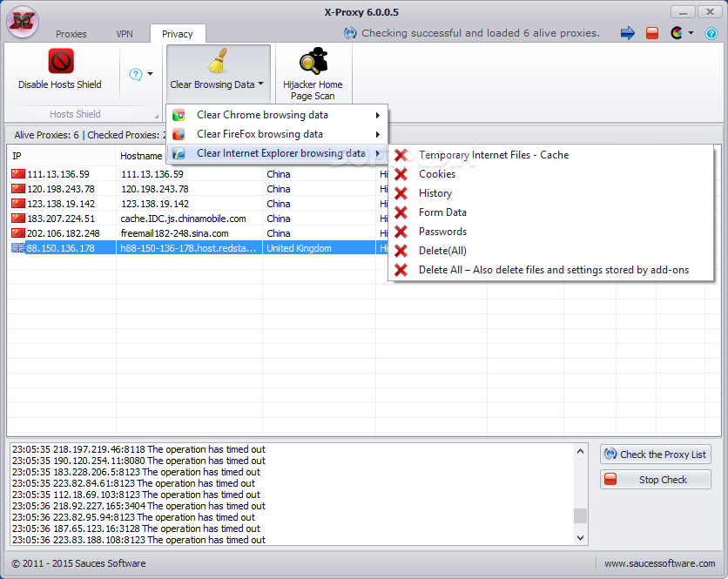Click the Disable Hosts Shield label
Screen dimensions: 728x579
[60, 84]
